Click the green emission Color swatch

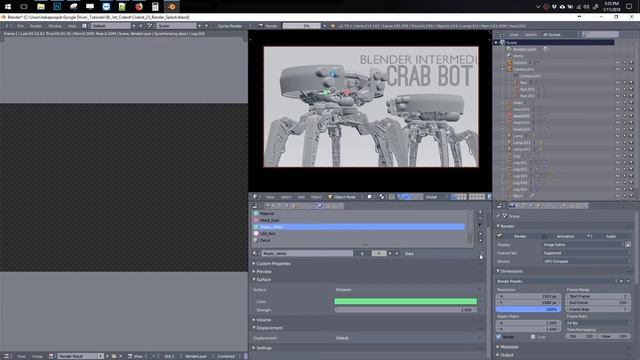[405, 301]
